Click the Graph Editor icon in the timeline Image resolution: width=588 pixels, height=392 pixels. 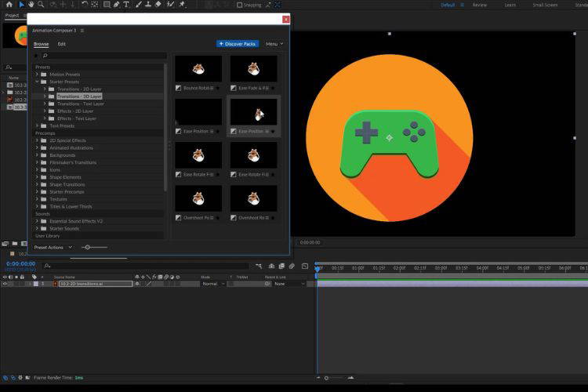click(x=305, y=266)
